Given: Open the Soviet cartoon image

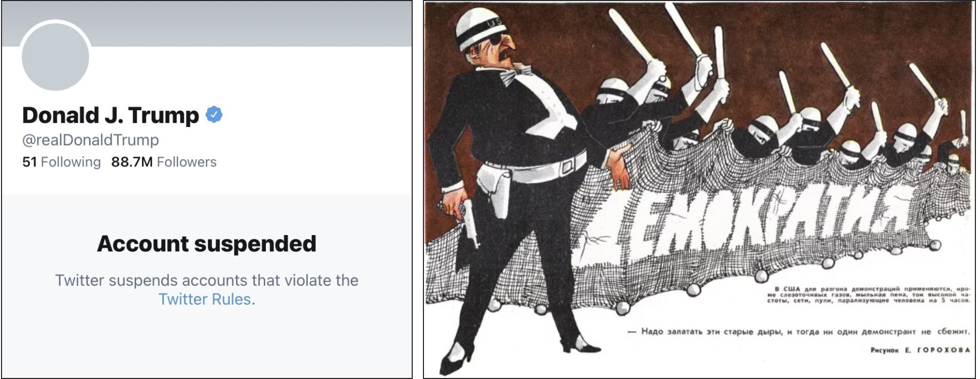Looking at the screenshot, I should 699,189.
